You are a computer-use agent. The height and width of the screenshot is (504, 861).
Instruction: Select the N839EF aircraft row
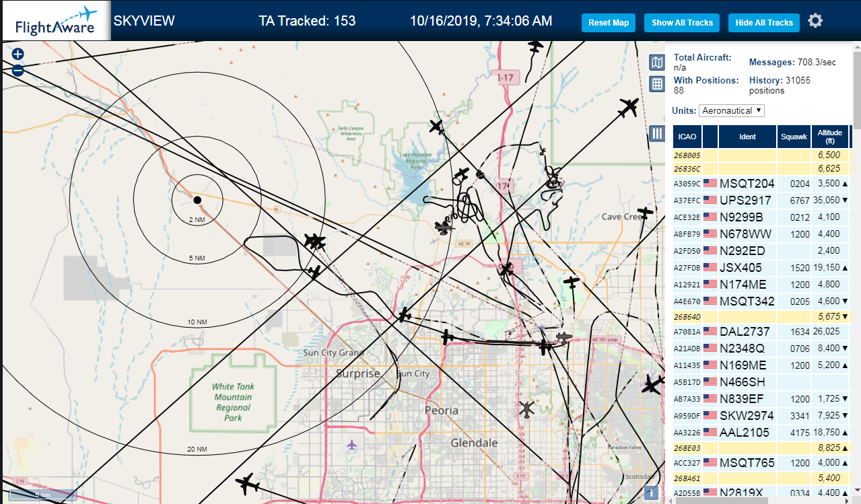tap(761, 399)
